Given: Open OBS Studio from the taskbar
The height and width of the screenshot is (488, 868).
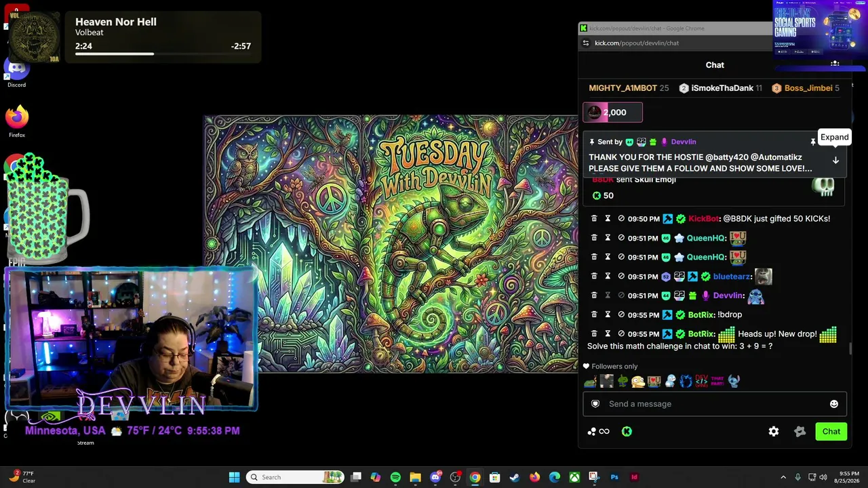Looking at the screenshot, I should [x=455, y=477].
